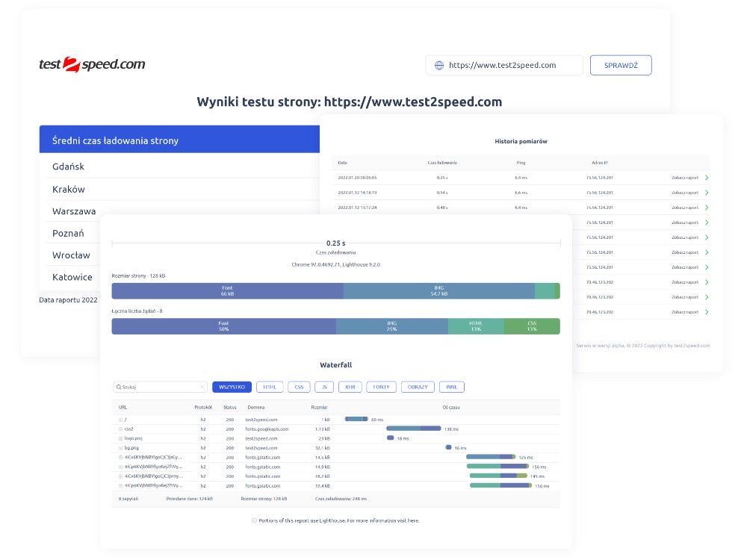Open Zobacz raport for 2022.01.20 08:05:05
747x560 pixels.
tap(684, 178)
